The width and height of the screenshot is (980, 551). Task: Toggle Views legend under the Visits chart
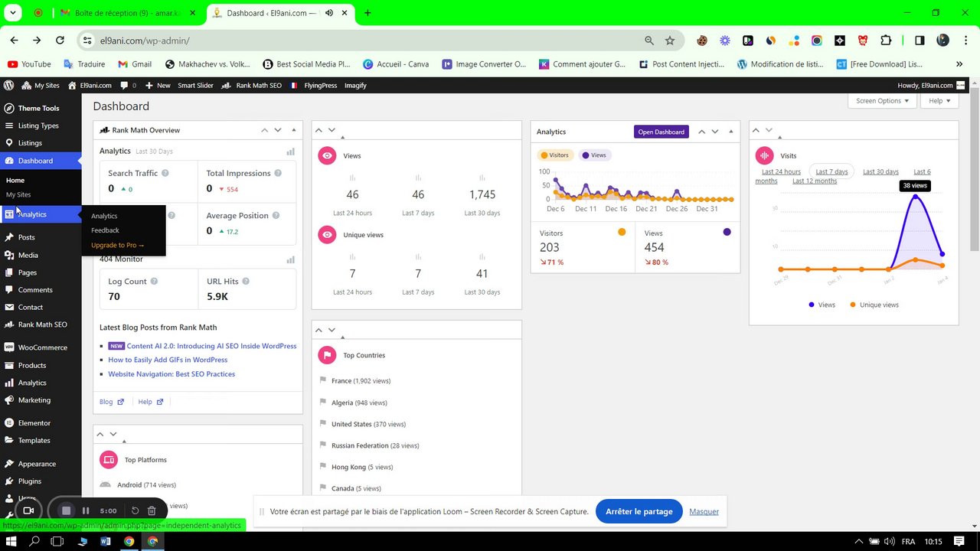click(x=822, y=305)
